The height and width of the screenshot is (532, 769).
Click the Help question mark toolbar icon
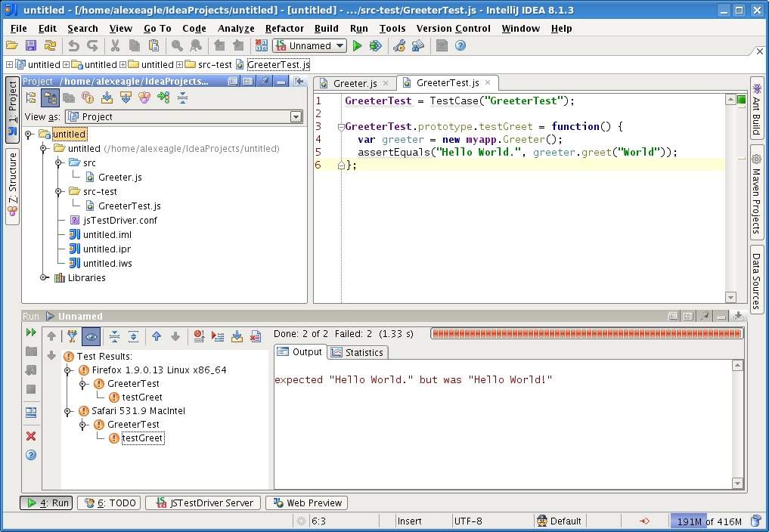click(x=460, y=45)
